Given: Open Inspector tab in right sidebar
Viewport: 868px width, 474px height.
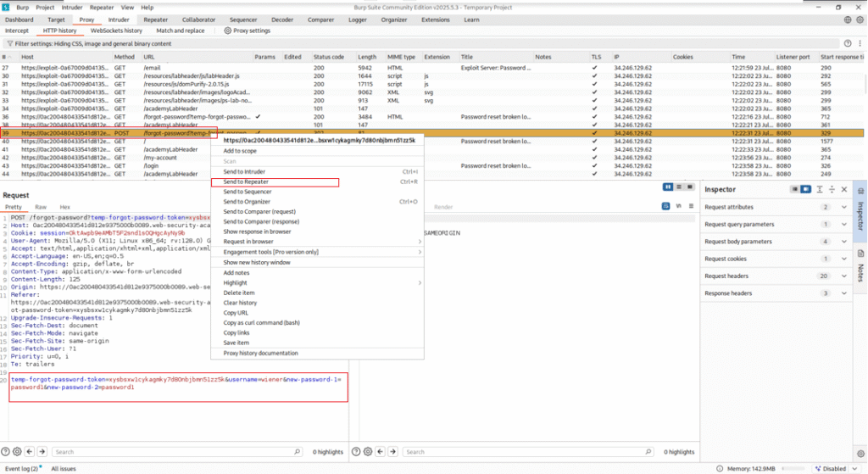Looking at the screenshot, I should click(x=860, y=210).
